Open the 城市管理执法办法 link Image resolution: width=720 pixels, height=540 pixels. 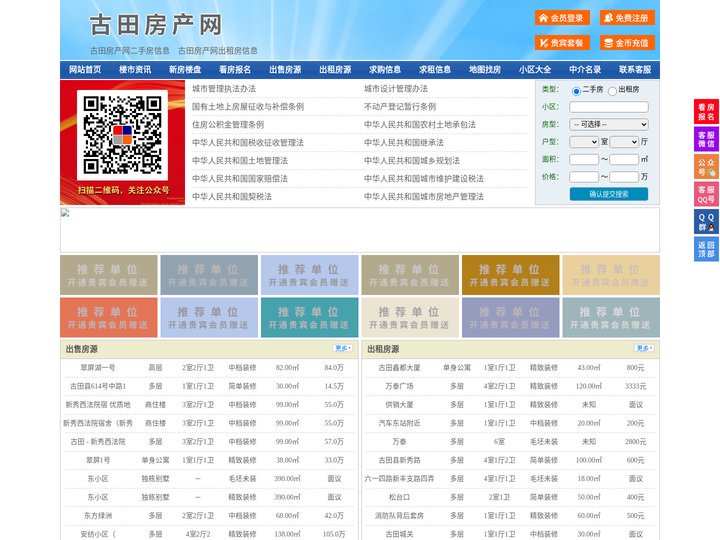pyautogui.click(x=224, y=89)
